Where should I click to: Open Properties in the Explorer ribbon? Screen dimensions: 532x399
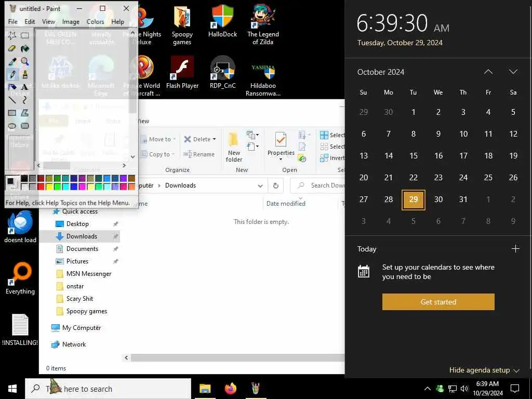click(281, 147)
